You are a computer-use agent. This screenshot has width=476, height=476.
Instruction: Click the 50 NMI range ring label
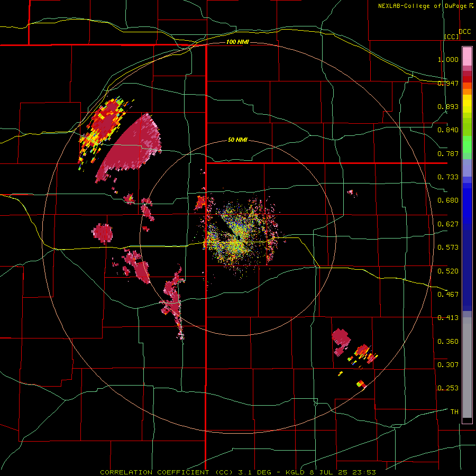click(237, 140)
